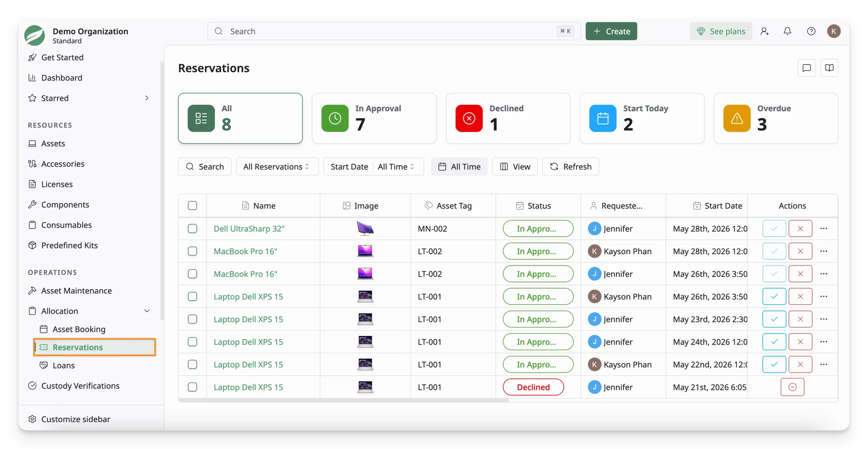
Task: Click the green Create button
Action: [611, 31]
